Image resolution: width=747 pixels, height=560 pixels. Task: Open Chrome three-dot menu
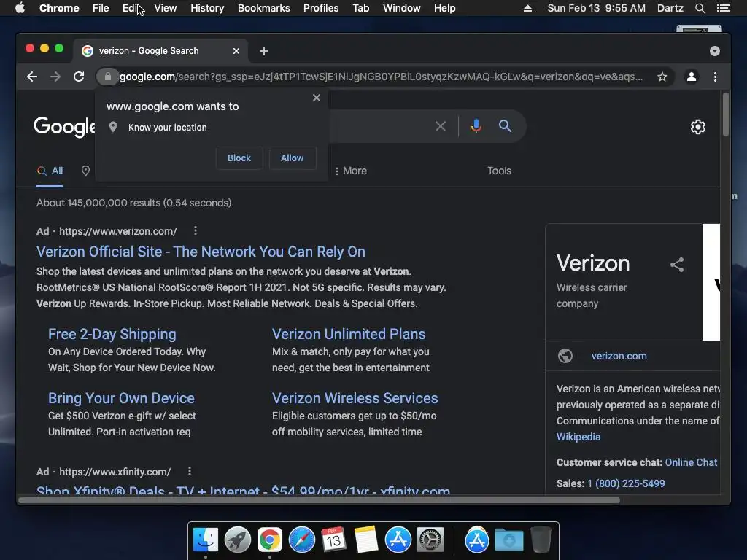[x=715, y=77]
